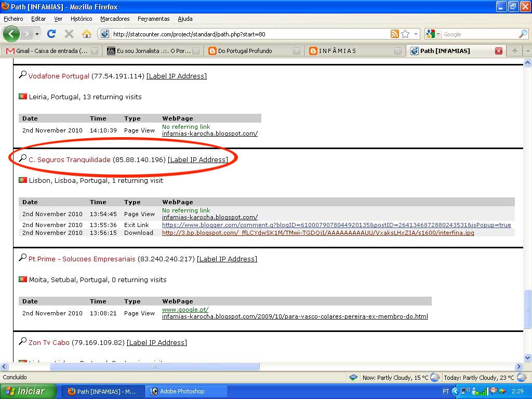The image size is (532, 399).
Task: Open the Ajuda menu
Action: coord(185,19)
